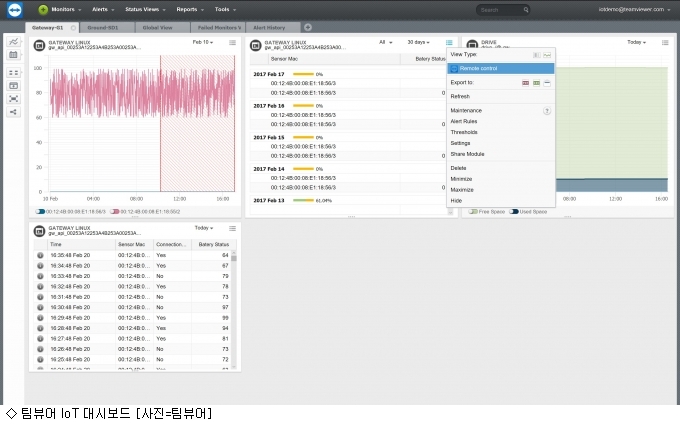Click GATEWAY LINUX round icon on bottom table module

(39, 231)
